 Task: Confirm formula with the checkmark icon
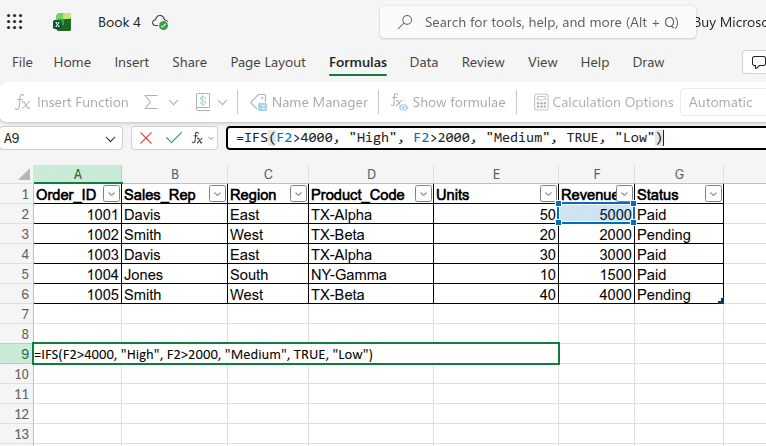(x=173, y=138)
